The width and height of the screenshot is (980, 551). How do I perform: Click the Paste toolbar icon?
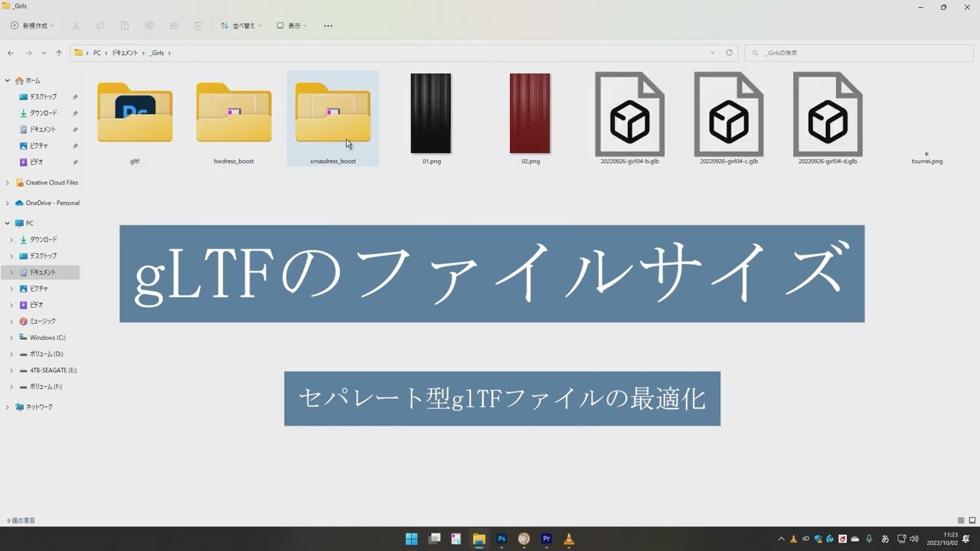[x=125, y=26]
